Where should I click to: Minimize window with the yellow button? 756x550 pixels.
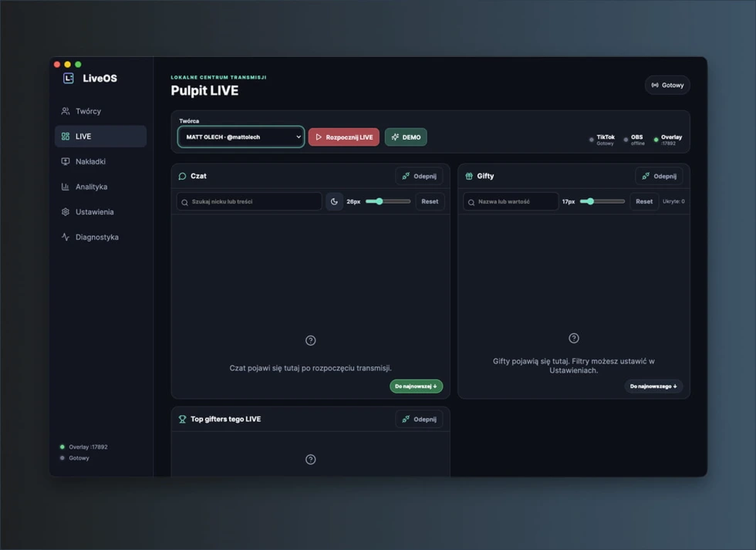[x=68, y=64]
